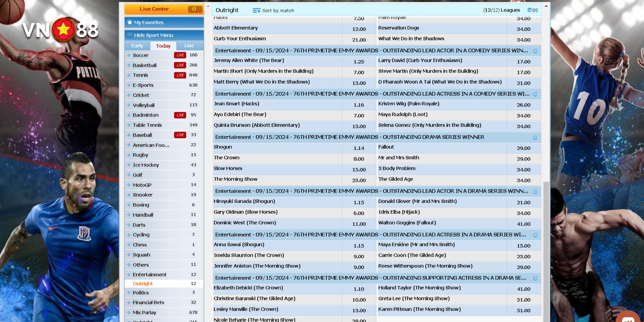Viewport: 644px width, 322px height.
Task: Select Darts in sport menu
Action: (x=164, y=225)
